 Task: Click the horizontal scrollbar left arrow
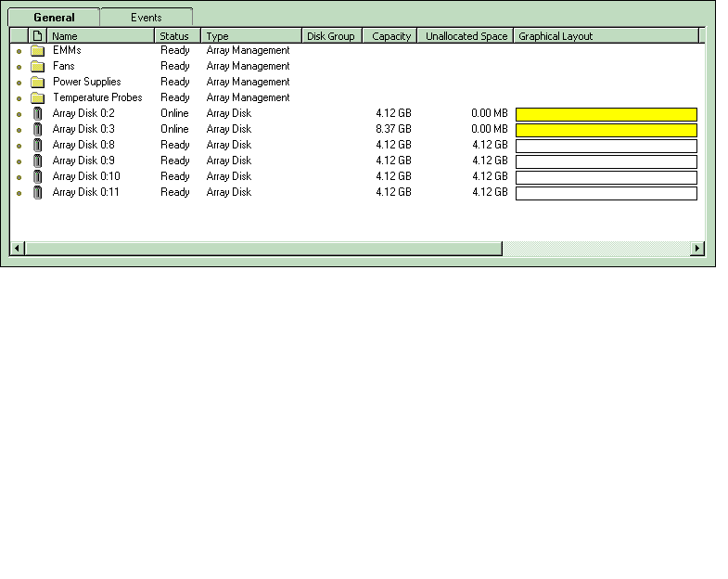point(17,249)
